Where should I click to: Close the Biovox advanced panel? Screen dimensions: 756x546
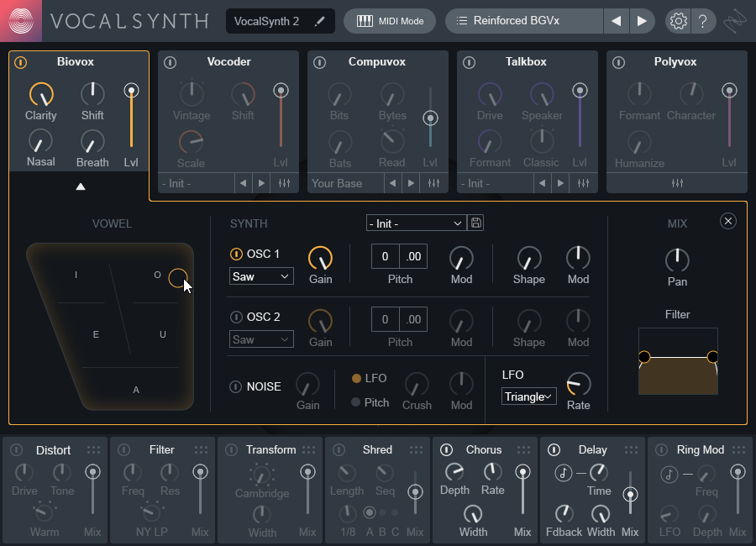tap(728, 221)
